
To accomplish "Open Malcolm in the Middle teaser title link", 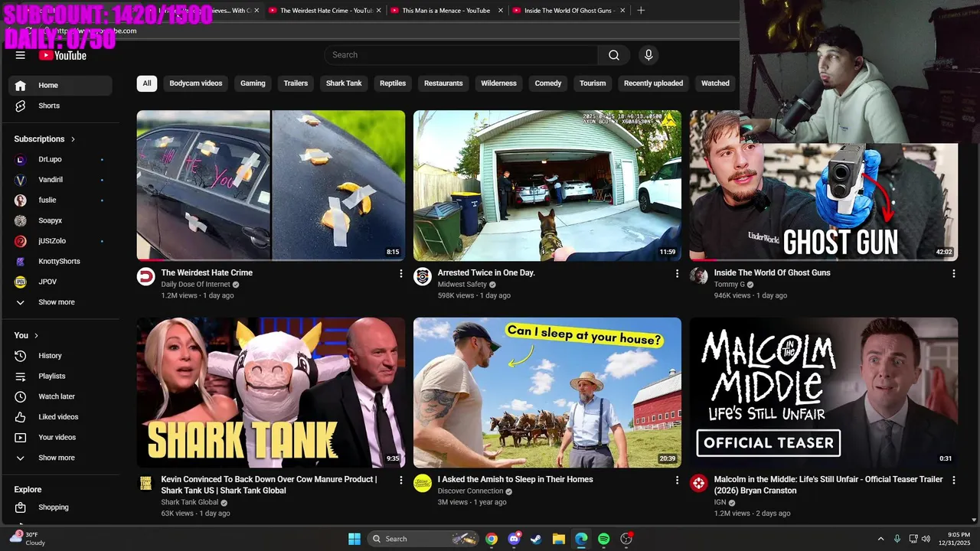I will (x=828, y=485).
